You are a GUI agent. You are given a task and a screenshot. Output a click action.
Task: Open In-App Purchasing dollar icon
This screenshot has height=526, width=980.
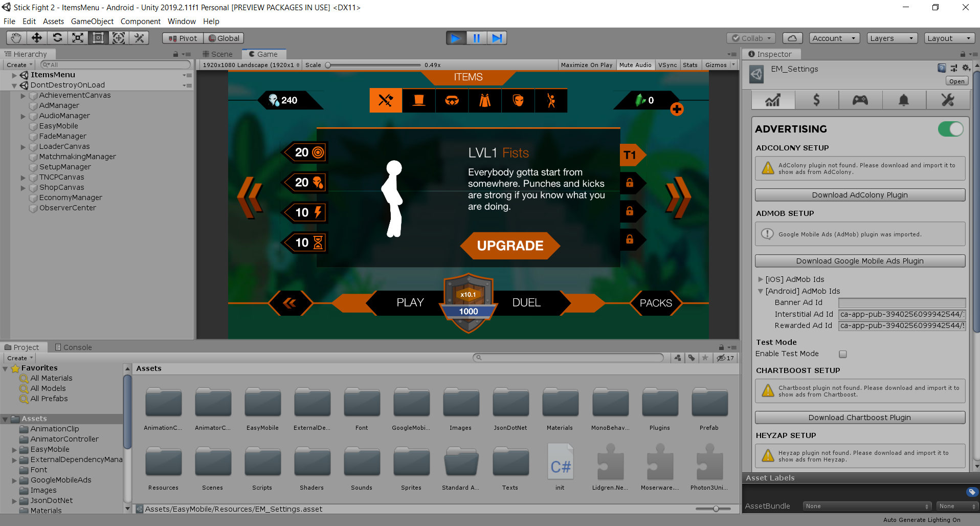tap(816, 100)
